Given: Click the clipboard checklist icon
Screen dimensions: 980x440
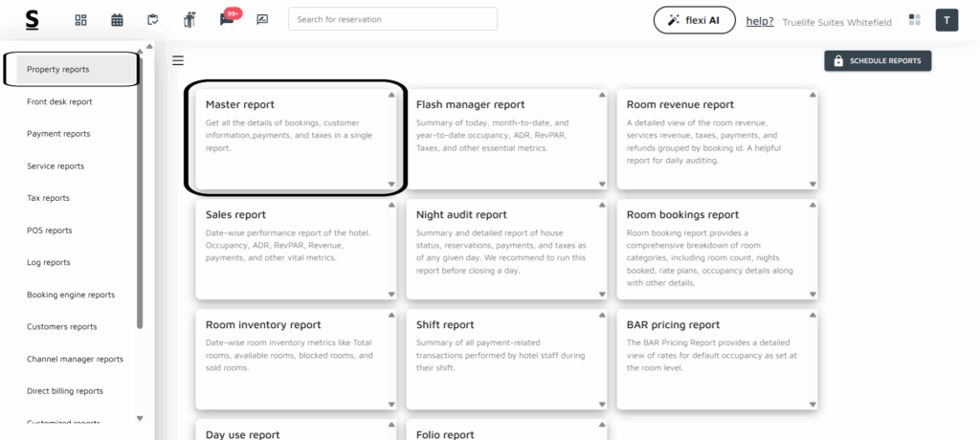Looking at the screenshot, I should [153, 20].
